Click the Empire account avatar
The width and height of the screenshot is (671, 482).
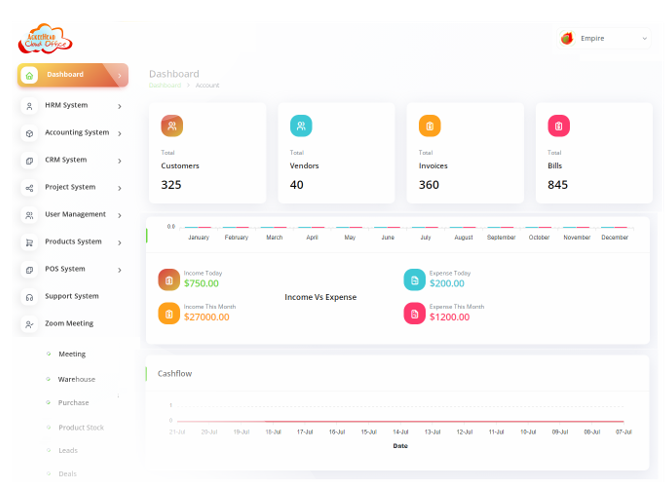(567, 39)
